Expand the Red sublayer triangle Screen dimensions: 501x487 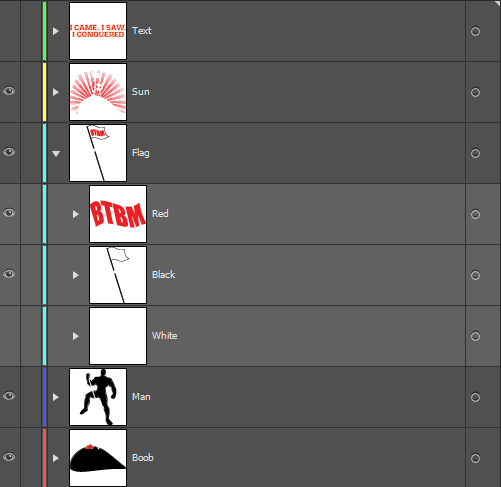point(76,214)
